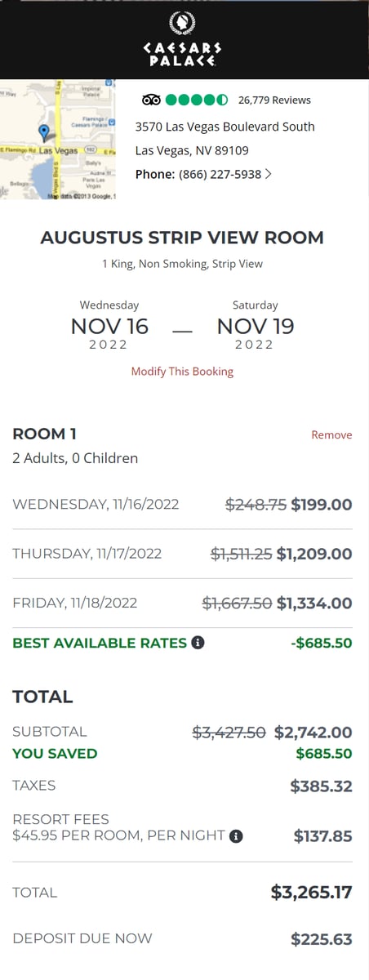Open Best Available Rates info icon
Viewport: 369px width, 980px height.
point(198,643)
